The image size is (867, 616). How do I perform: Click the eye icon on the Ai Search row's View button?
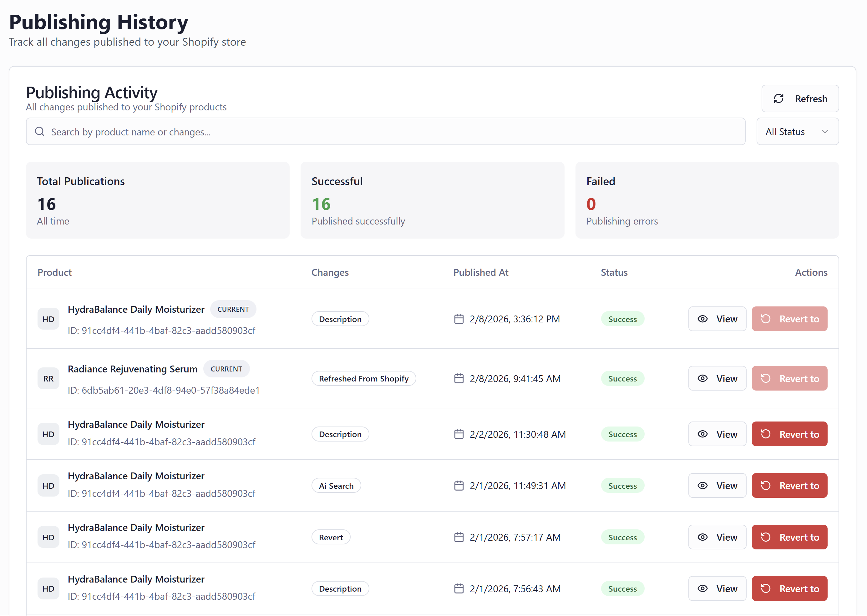point(702,486)
